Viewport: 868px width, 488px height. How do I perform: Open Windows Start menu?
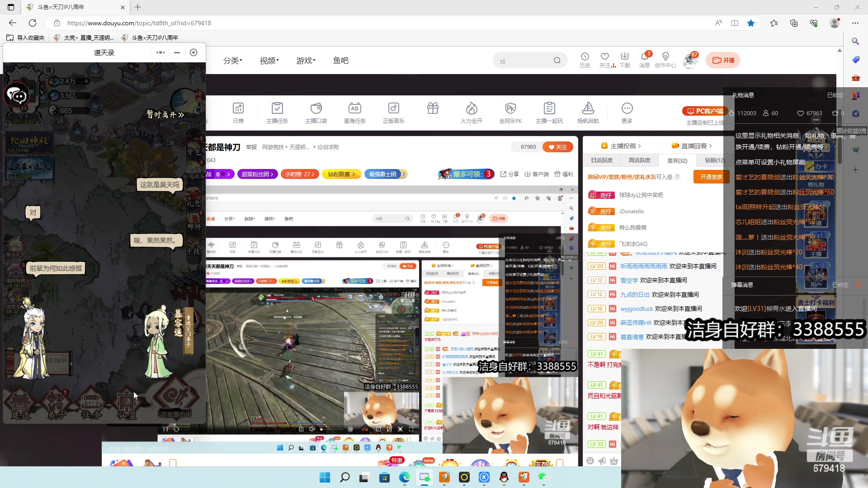click(x=325, y=477)
